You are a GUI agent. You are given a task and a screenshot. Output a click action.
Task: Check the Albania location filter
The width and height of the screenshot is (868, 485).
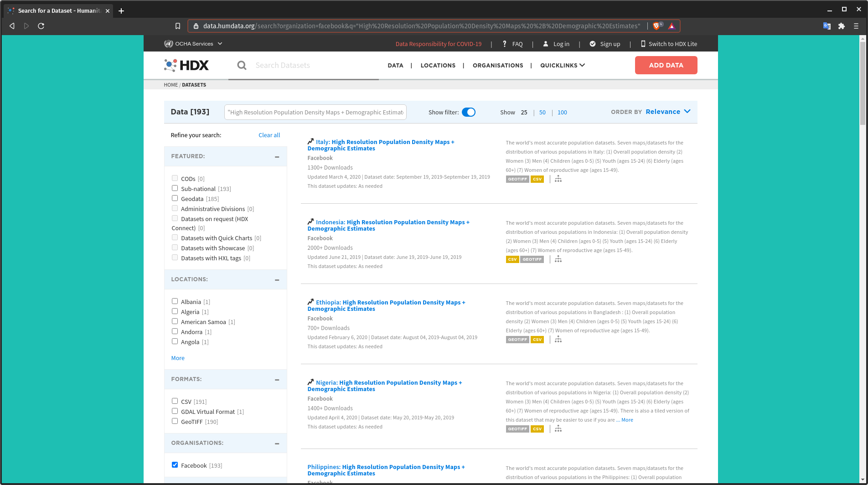pos(175,301)
